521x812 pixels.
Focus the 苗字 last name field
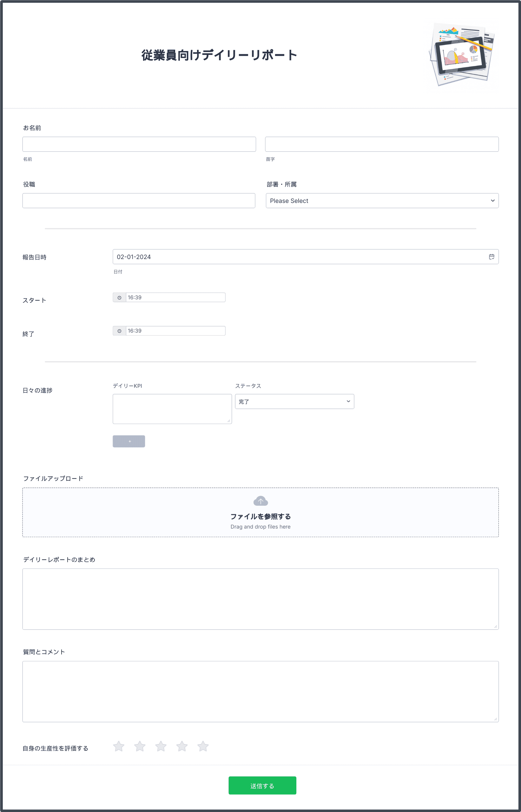point(382,144)
